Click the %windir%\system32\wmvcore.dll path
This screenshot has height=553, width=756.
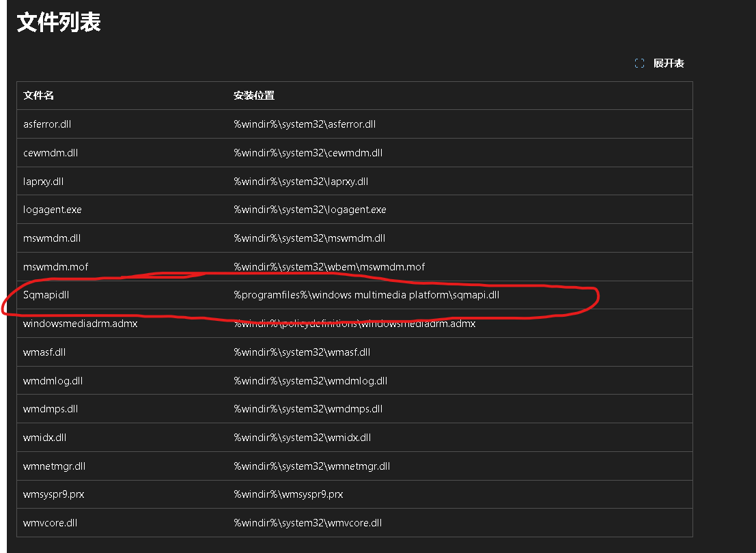307,523
